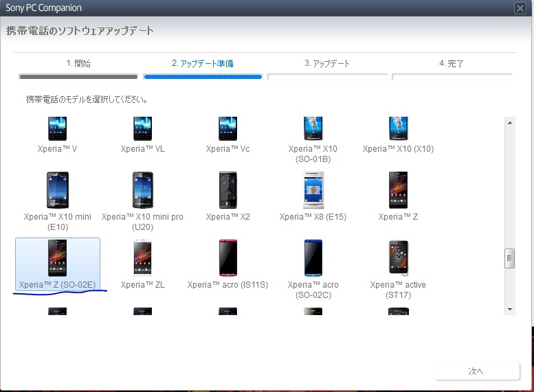The image size is (534, 392).
Task: Pick the Xperia X10 mini (E10) phone icon
Action: tap(57, 190)
